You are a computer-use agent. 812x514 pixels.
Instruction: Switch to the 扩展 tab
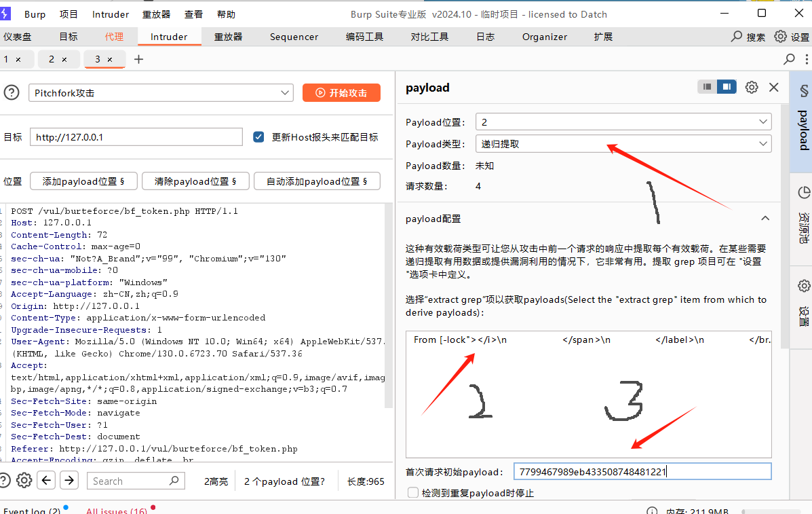603,37
